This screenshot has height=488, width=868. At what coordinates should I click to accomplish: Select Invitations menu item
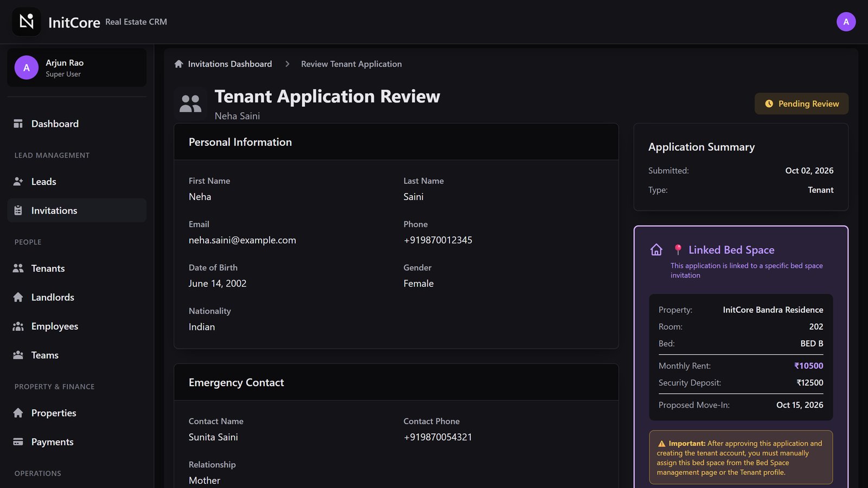(77, 210)
